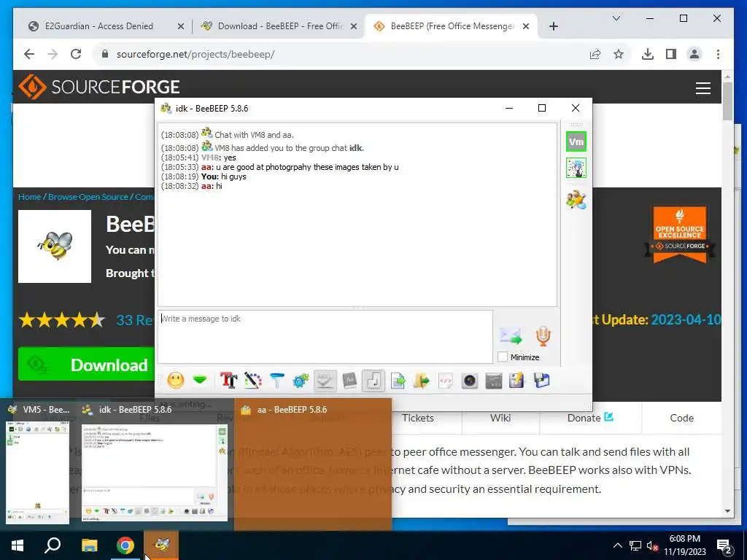Show hidden system tray icons

[x=617, y=545]
